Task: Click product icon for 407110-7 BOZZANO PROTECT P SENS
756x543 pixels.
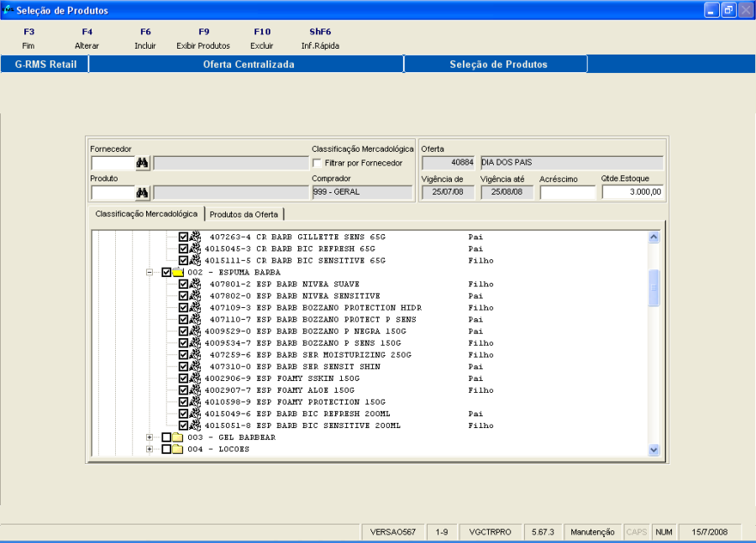Action: [x=195, y=320]
